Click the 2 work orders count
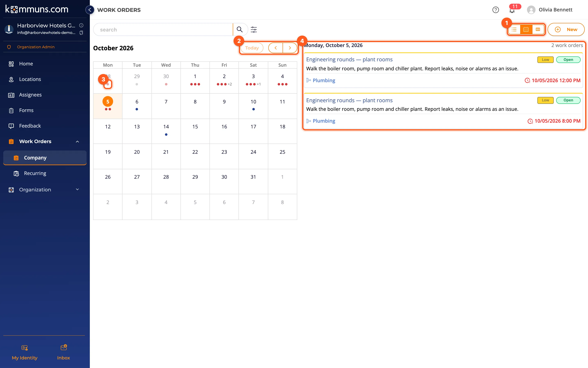The image size is (588, 368). (x=567, y=45)
